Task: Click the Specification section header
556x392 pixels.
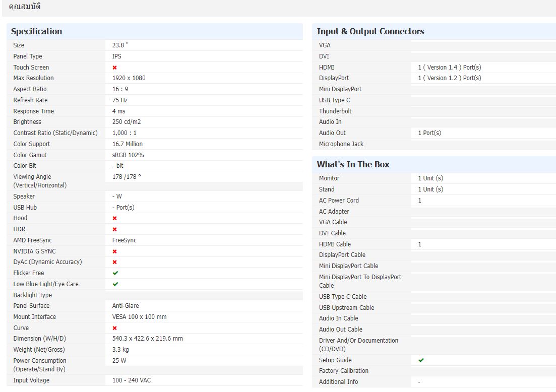Action: [x=36, y=31]
